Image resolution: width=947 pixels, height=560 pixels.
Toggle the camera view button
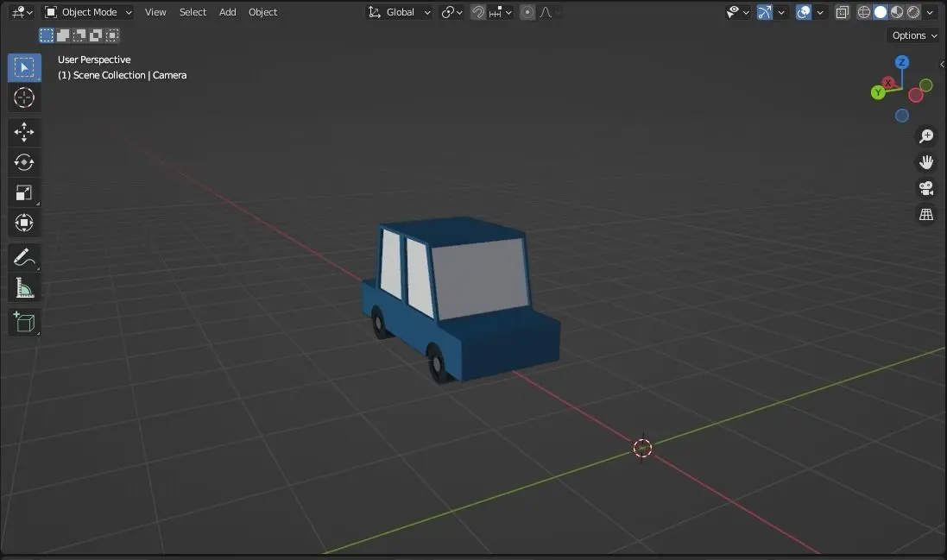(x=926, y=188)
